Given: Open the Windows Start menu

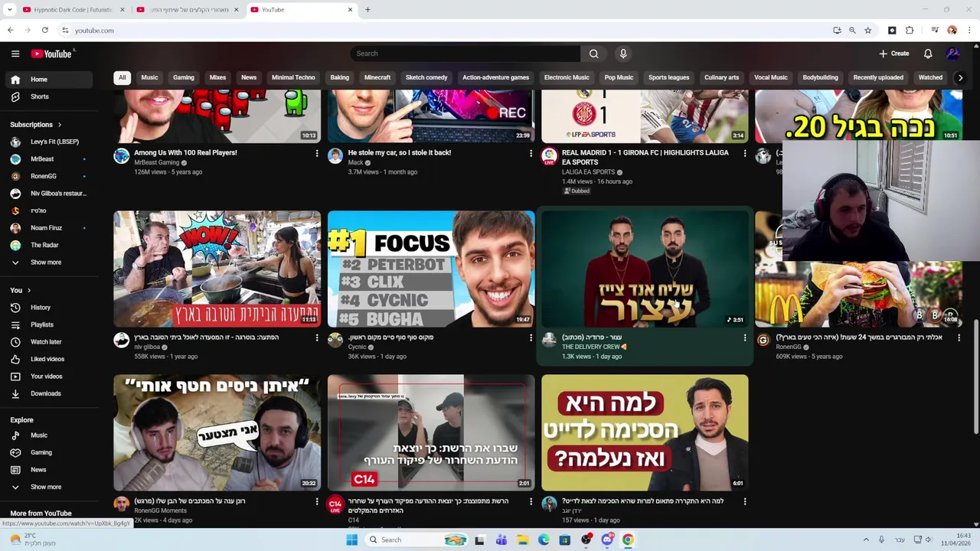Looking at the screenshot, I should [x=351, y=540].
